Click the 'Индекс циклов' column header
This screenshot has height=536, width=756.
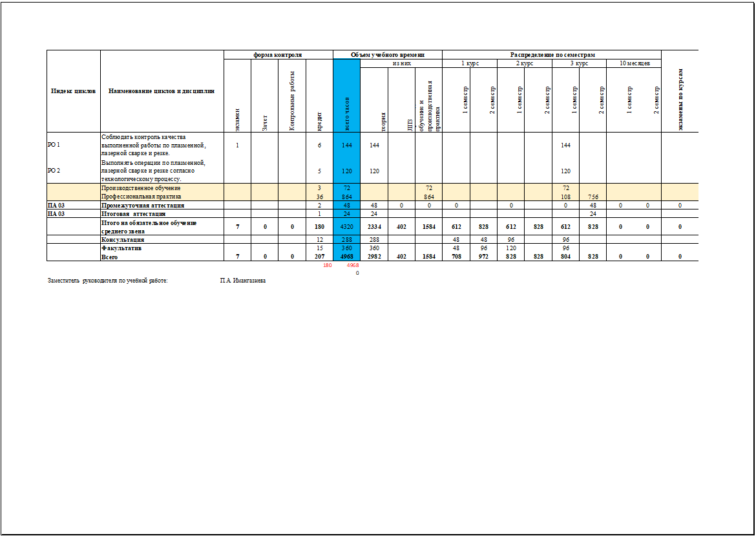(73, 91)
